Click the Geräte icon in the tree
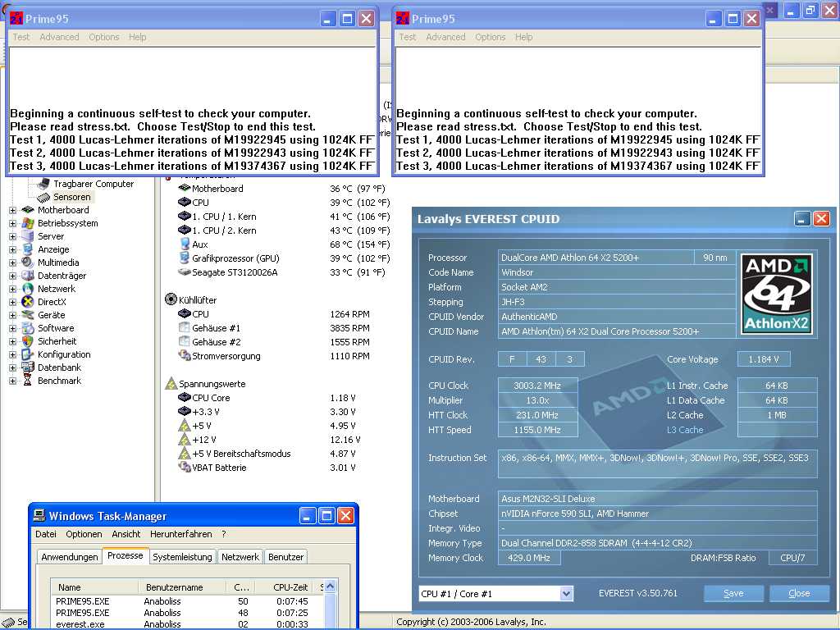This screenshot has width=840, height=630. (27, 315)
